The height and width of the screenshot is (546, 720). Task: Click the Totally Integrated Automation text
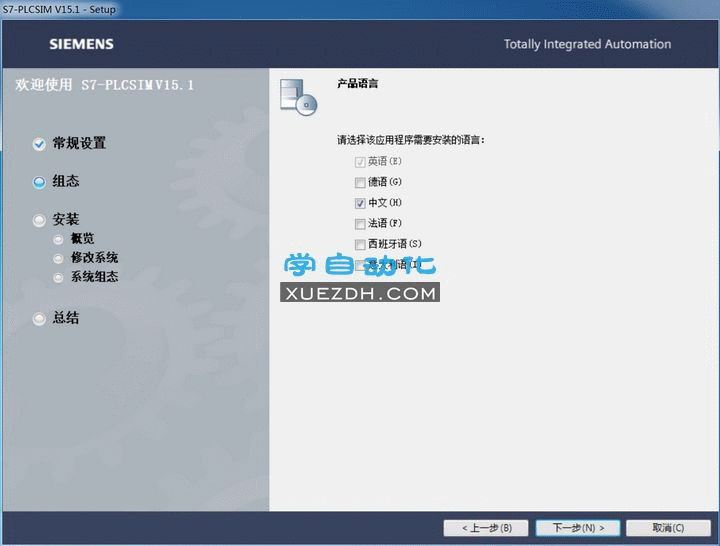point(587,44)
